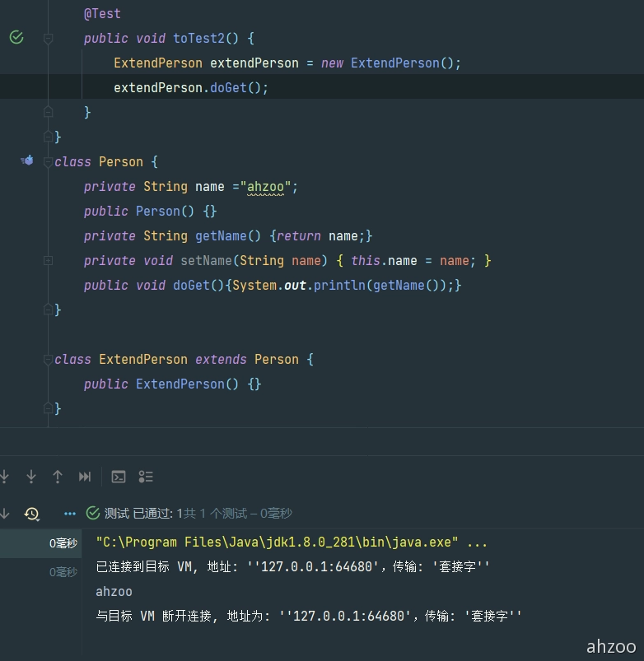
Task: Click the up arrow icon in toolbar
Action: tap(58, 477)
